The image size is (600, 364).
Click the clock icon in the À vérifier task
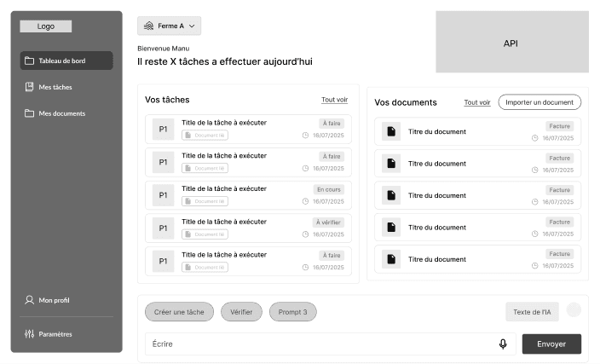point(305,234)
